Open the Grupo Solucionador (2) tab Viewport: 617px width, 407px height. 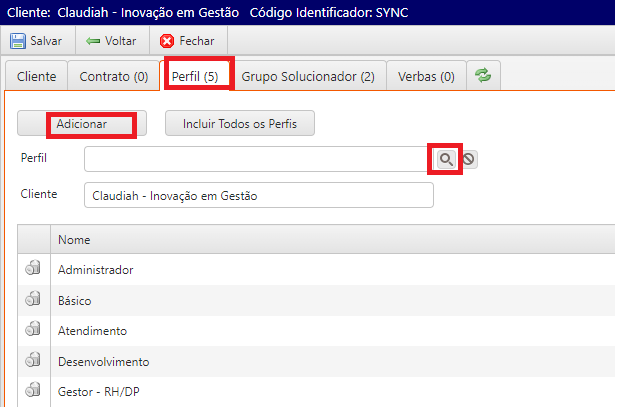click(x=308, y=76)
